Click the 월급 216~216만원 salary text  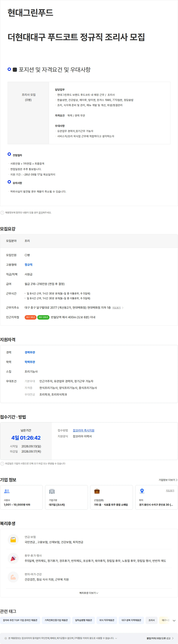pyautogui.click(x=45, y=284)
